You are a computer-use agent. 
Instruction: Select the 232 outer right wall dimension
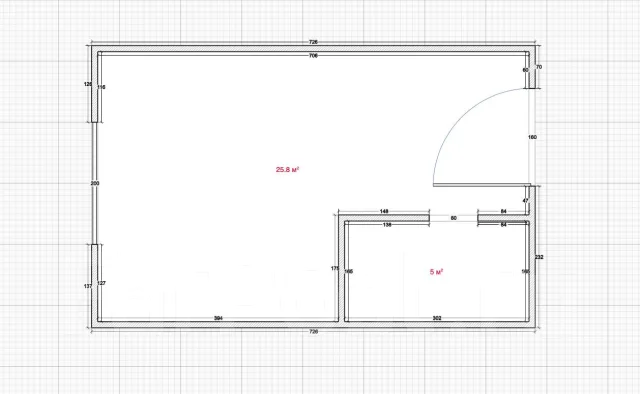[539, 257]
